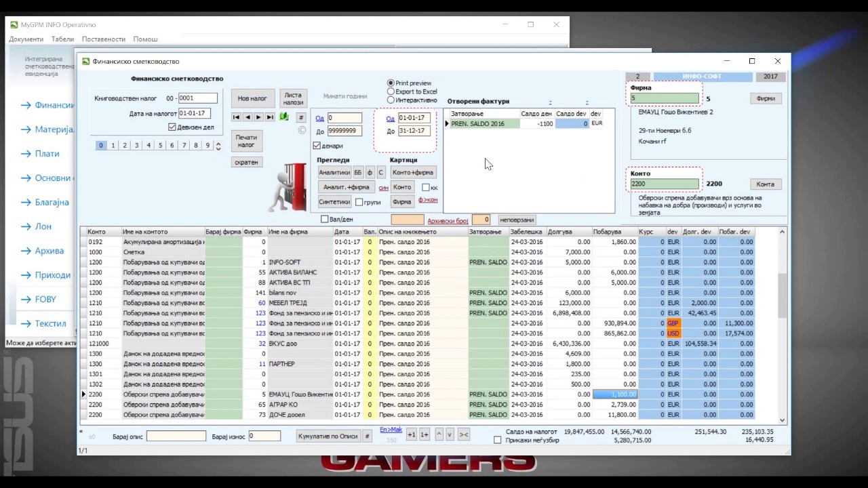This screenshot has height=488, width=868.
Task: Open Архива in the back window sidebar
Action: (x=42, y=251)
